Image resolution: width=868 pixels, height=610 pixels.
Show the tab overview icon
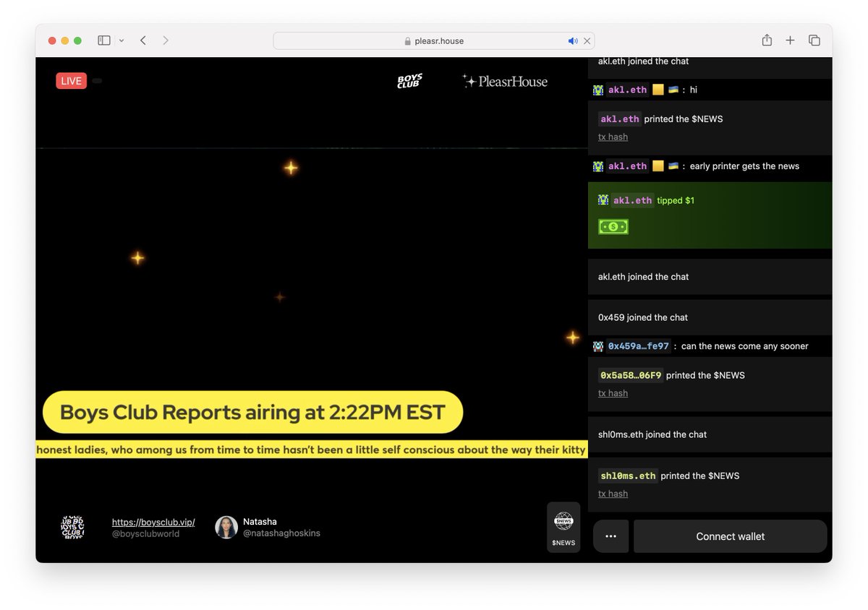pyautogui.click(x=814, y=40)
